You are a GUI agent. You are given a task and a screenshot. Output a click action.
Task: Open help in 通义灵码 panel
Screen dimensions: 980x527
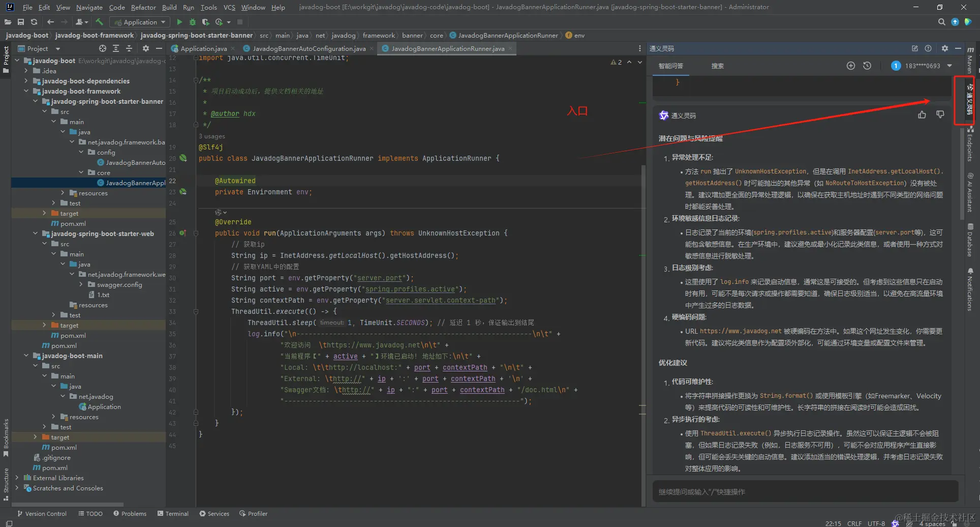[928, 48]
